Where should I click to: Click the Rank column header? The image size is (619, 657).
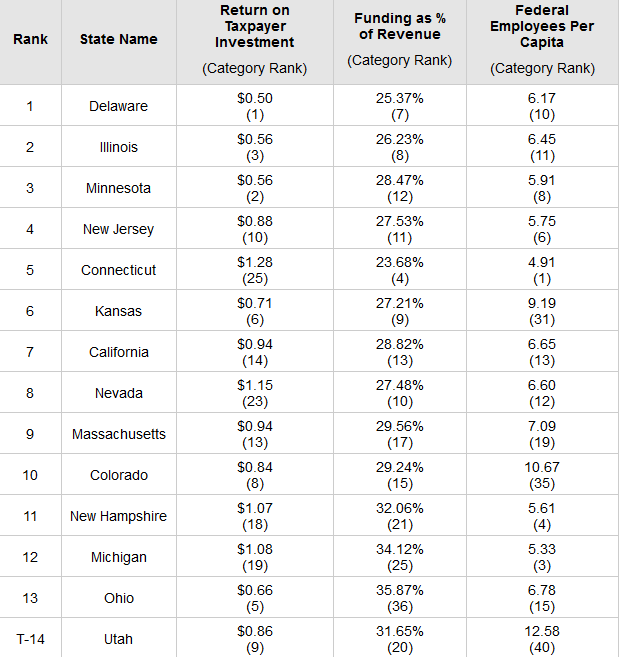tap(30, 40)
